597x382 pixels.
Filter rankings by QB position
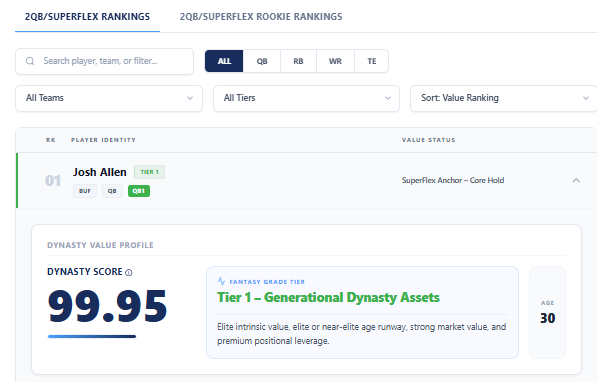262,61
